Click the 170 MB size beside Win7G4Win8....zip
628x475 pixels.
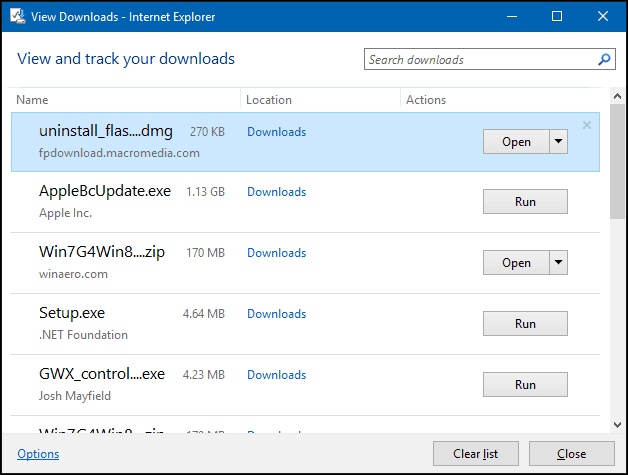(x=205, y=253)
